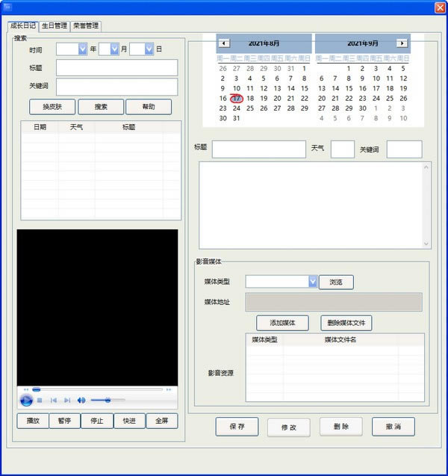This screenshot has height=476, width=448.
Task: Open the 月 (month) dropdown
Action: [x=114, y=49]
